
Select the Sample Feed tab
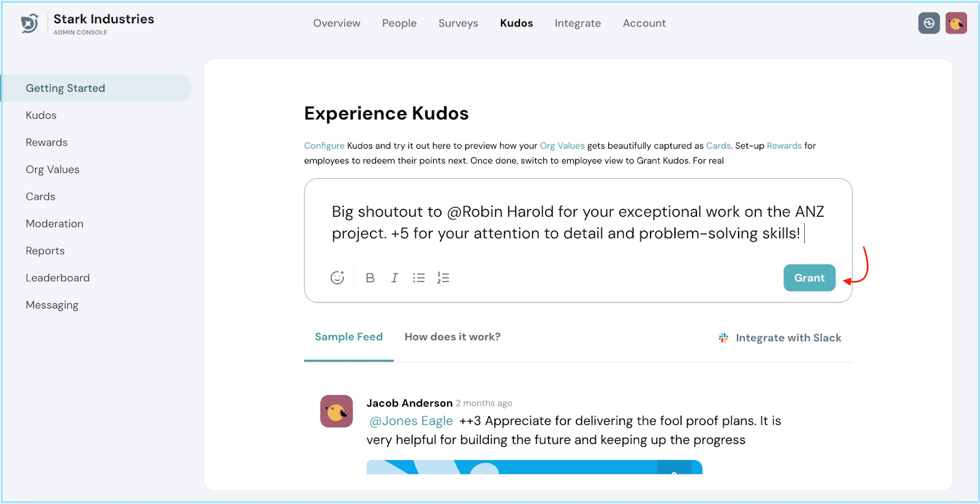point(349,337)
